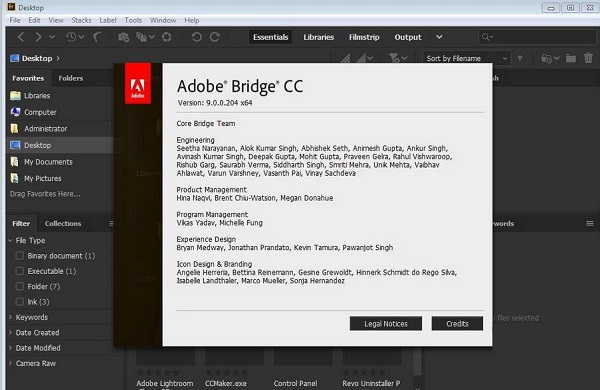This screenshot has width=600, height=390.
Task: Open the Sort by Filename dropdown
Action: (x=466, y=58)
